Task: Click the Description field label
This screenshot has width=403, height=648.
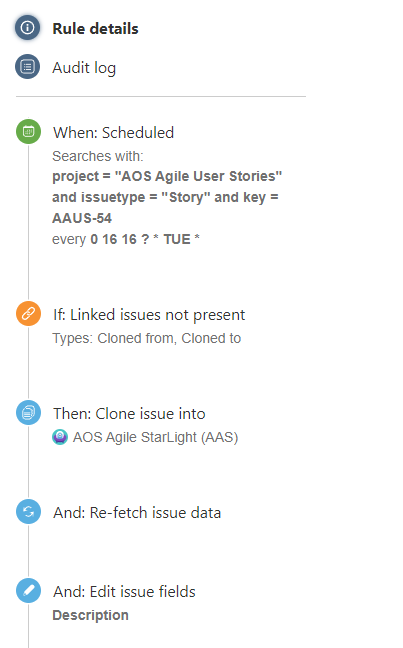Action: click(x=91, y=615)
